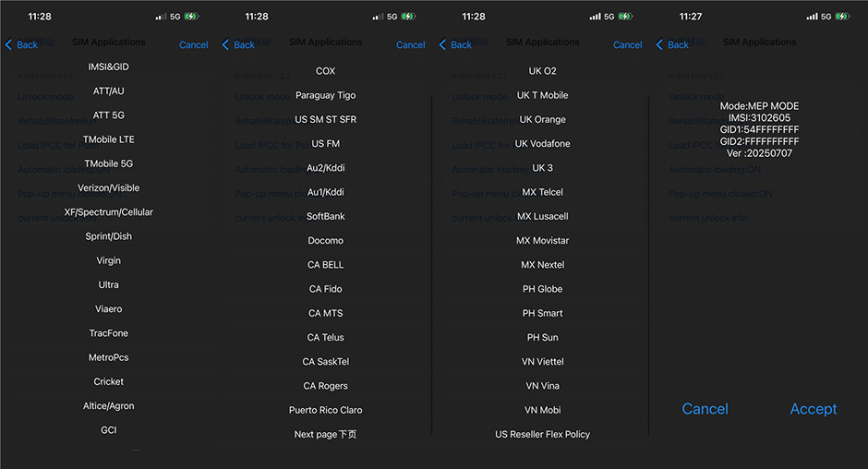The image size is (868, 469).
Task: Select Sprint/Dish carrier
Action: point(109,236)
